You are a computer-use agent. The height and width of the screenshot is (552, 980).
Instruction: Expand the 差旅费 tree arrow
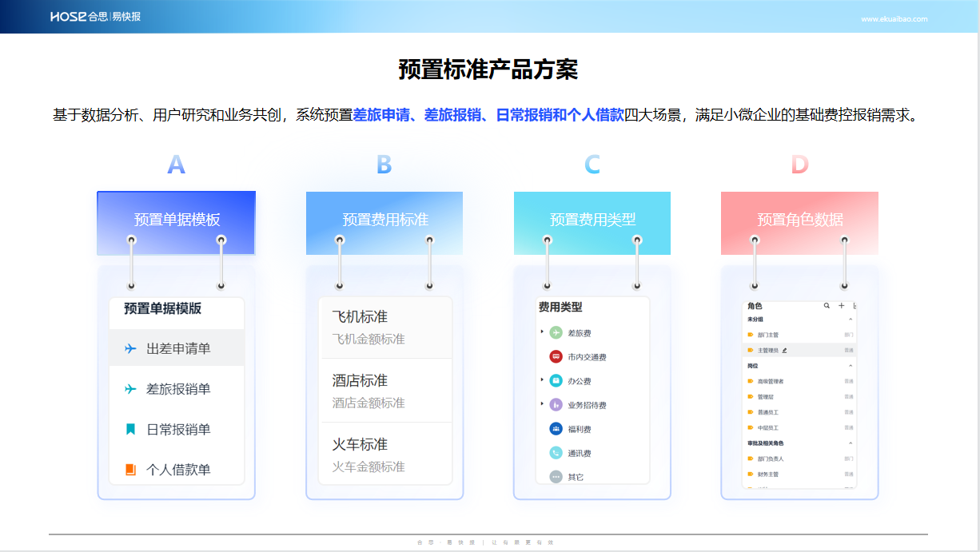tap(541, 332)
